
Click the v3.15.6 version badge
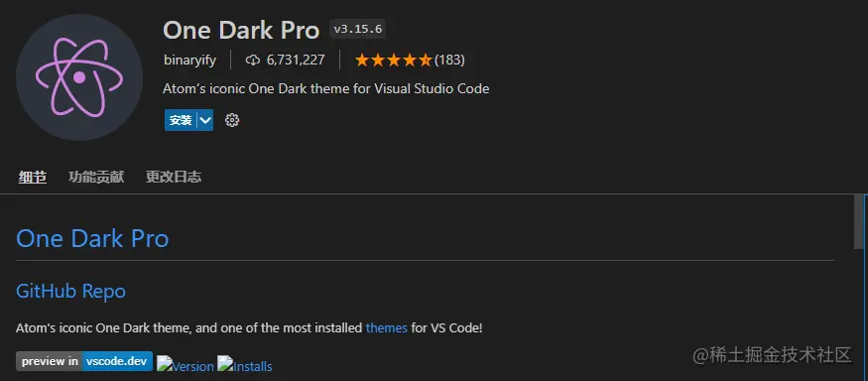tap(357, 30)
